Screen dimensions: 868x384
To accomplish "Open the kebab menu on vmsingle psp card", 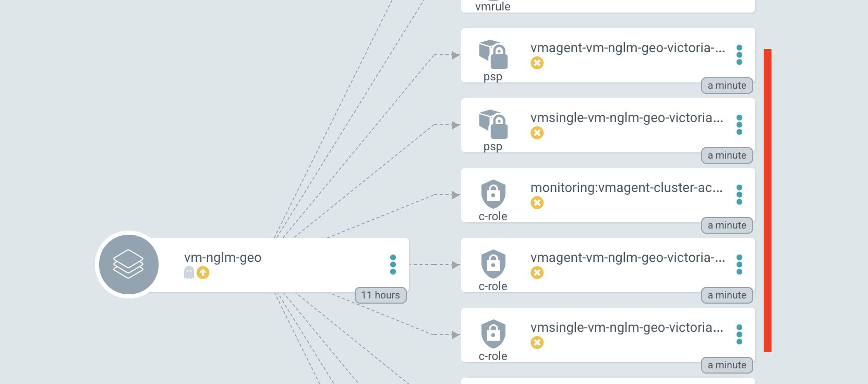I will point(740,125).
